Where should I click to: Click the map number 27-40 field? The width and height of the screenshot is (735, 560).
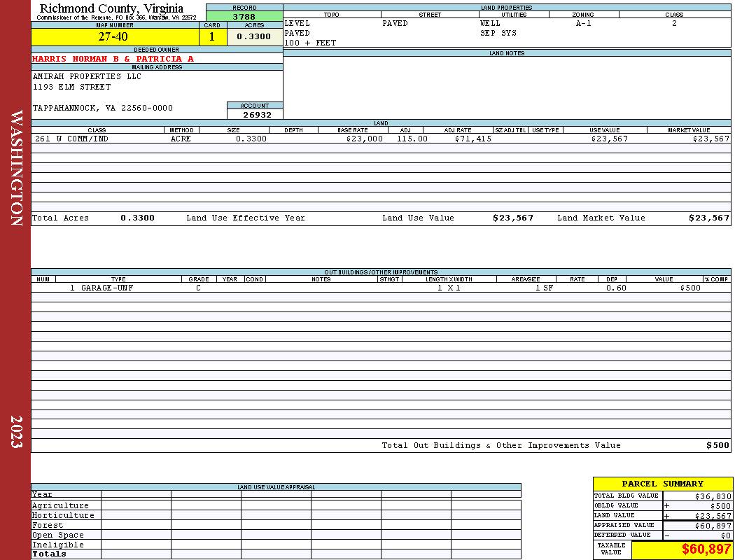coord(115,36)
